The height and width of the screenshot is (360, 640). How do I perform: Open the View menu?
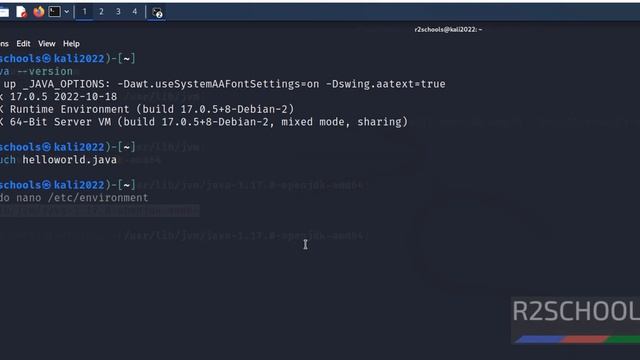pyautogui.click(x=47, y=44)
